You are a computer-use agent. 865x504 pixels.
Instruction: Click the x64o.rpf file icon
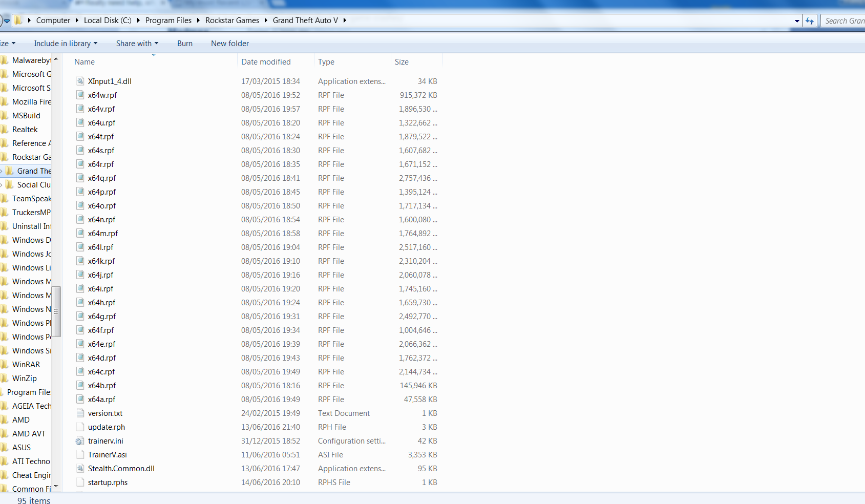click(x=80, y=205)
